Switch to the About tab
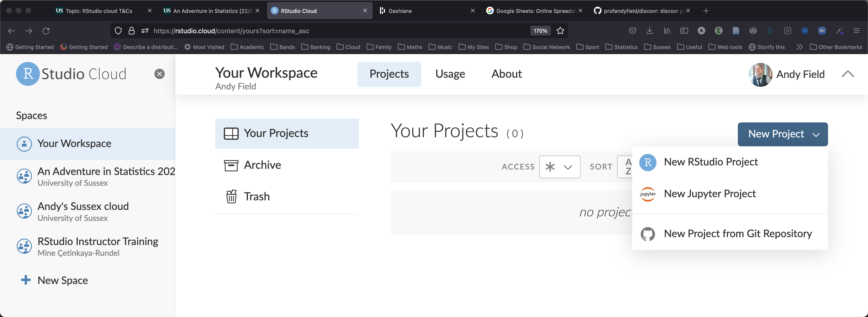Screen dimensions: 868x317 click(506, 74)
